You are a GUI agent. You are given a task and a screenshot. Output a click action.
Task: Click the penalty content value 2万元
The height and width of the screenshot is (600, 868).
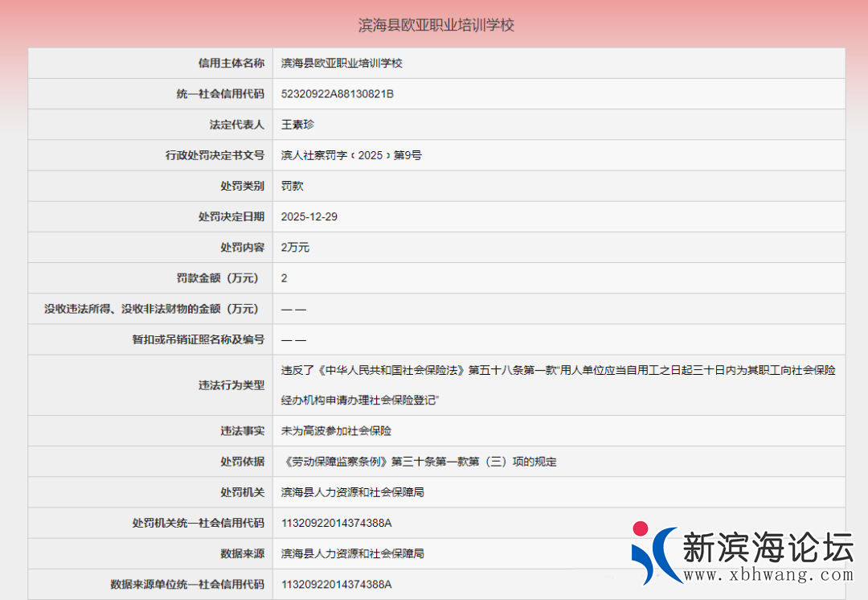pos(295,248)
